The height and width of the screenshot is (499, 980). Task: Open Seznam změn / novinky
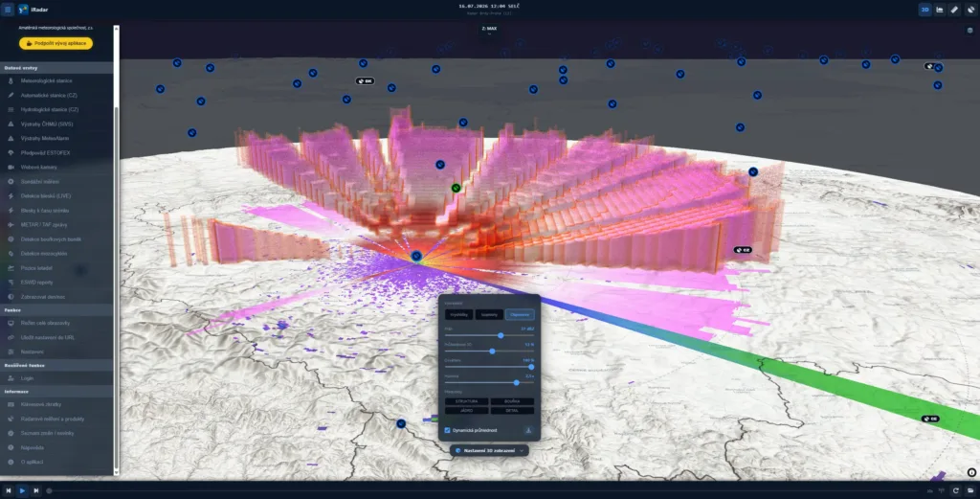coord(56,433)
